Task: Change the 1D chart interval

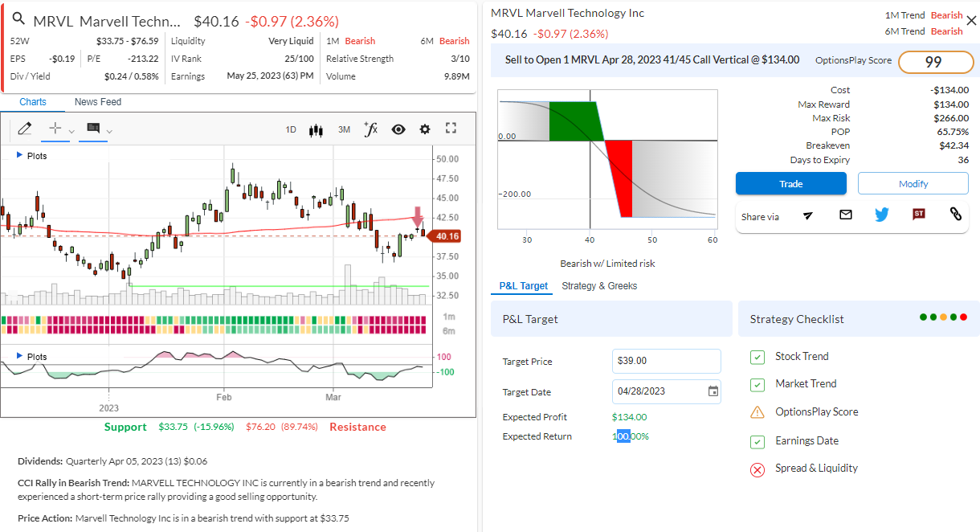Action: 291,129
